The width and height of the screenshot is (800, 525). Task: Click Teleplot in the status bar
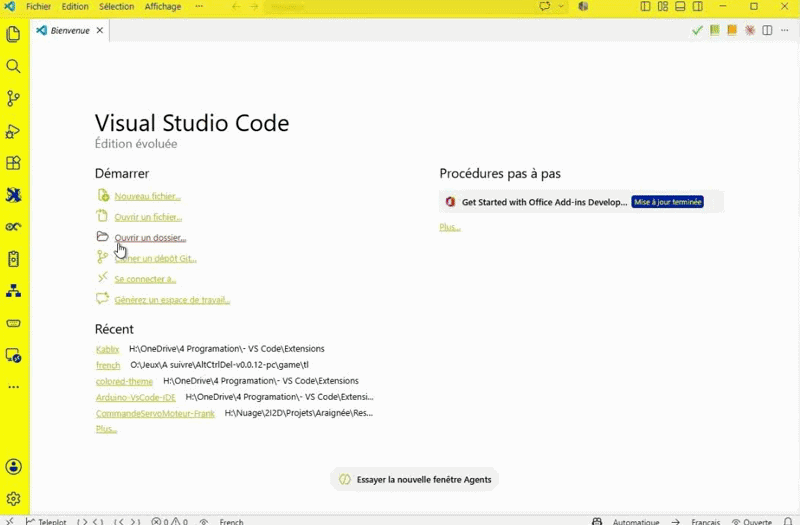tap(47, 521)
